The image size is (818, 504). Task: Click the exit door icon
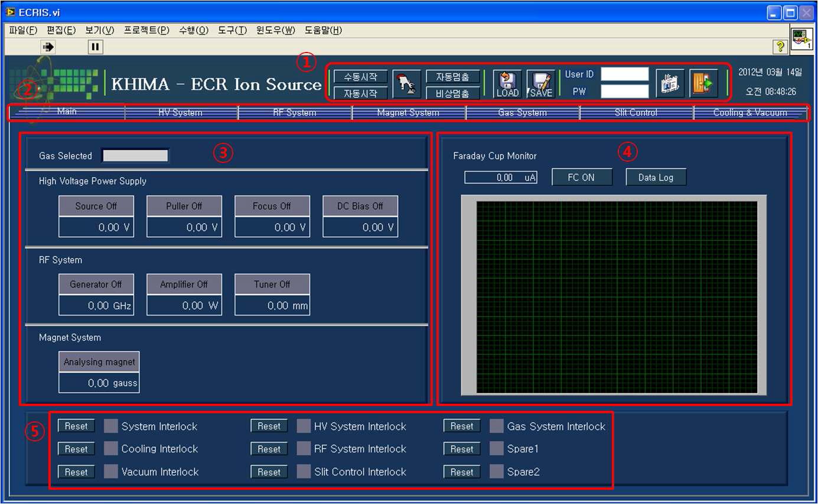coord(703,83)
